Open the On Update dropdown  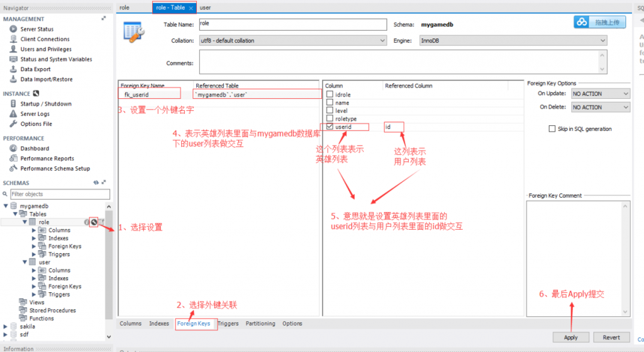tap(601, 94)
